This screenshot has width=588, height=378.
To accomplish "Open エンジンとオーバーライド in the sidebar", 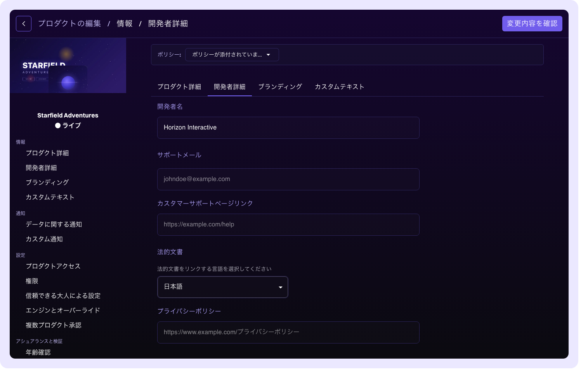I will (x=63, y=311).
